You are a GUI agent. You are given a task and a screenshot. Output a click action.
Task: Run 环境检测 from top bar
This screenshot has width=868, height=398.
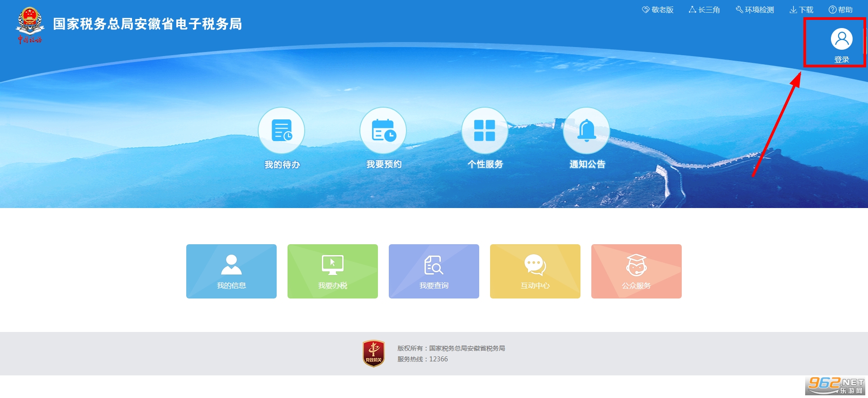click(755, 9)
